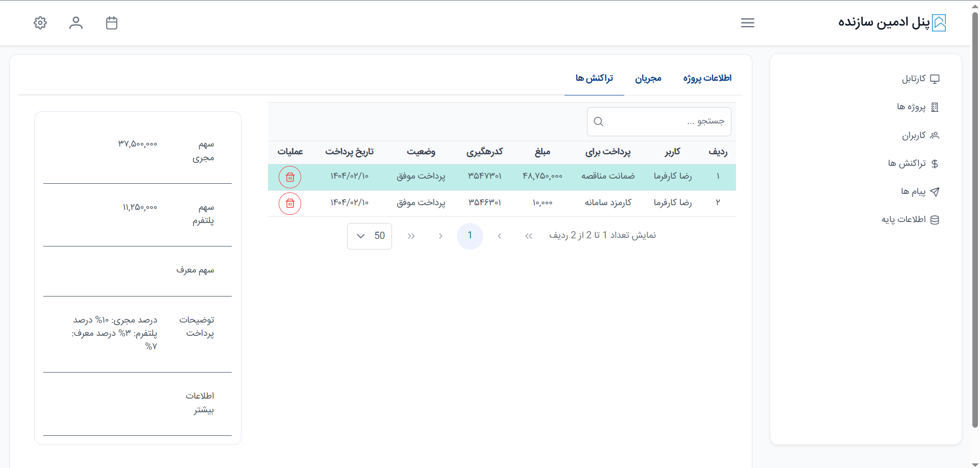Image resolution: width=980 pixels, height=468 pixels.
Task: Switch to the اطلاعات پروژه tab
Action: click(x=707, y=78)
